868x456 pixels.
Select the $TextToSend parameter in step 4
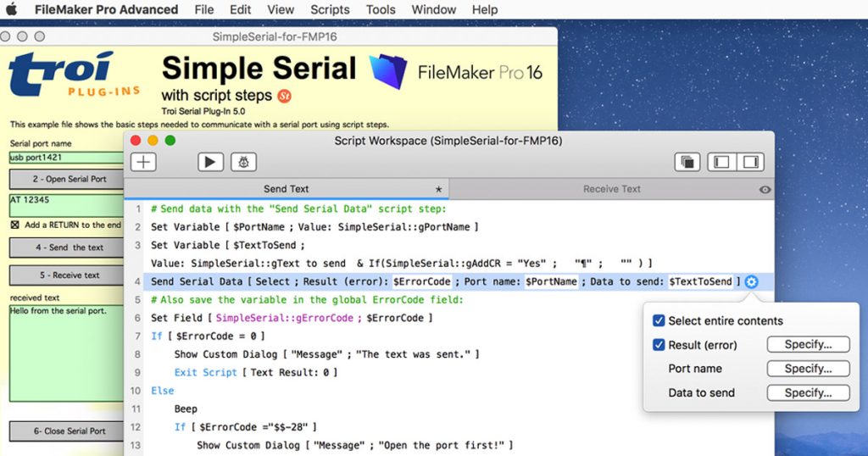tap(700, 281)
